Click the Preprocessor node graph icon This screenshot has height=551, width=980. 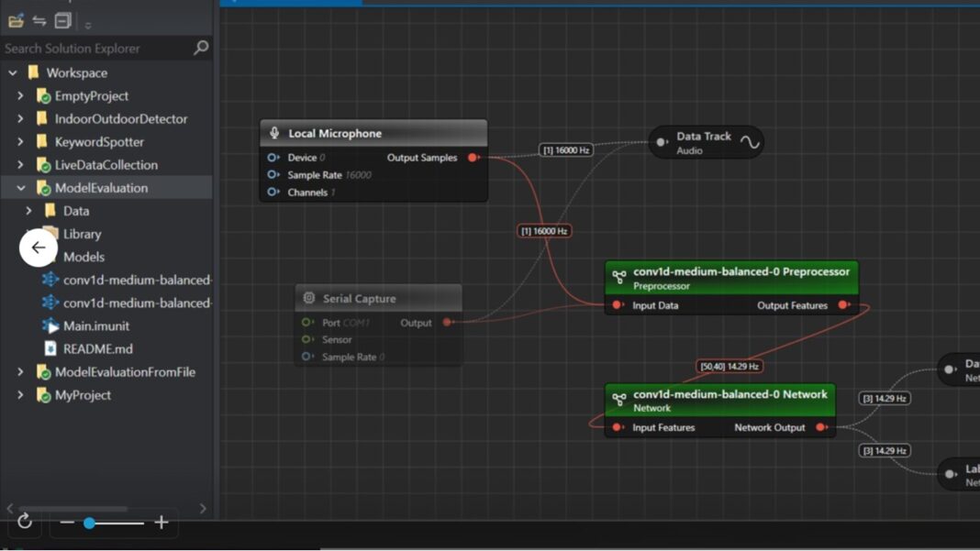point(619,277)
